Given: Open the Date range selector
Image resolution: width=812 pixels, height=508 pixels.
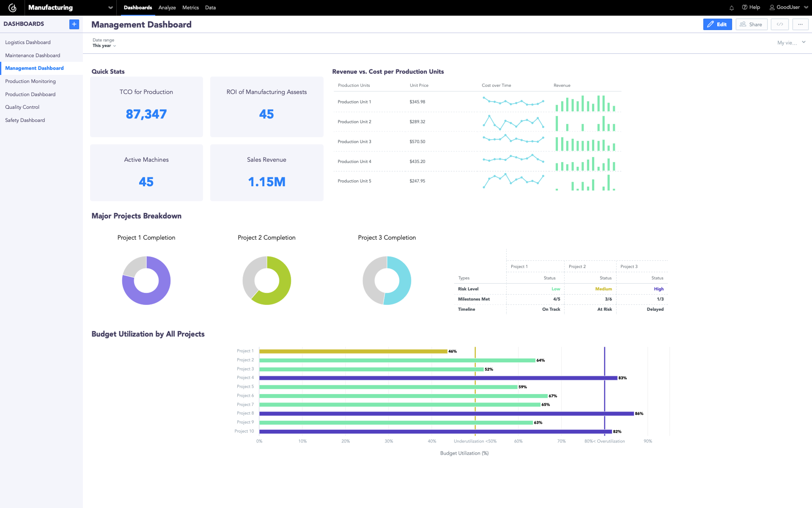Looking at the screenshot, I should point(104,45).
